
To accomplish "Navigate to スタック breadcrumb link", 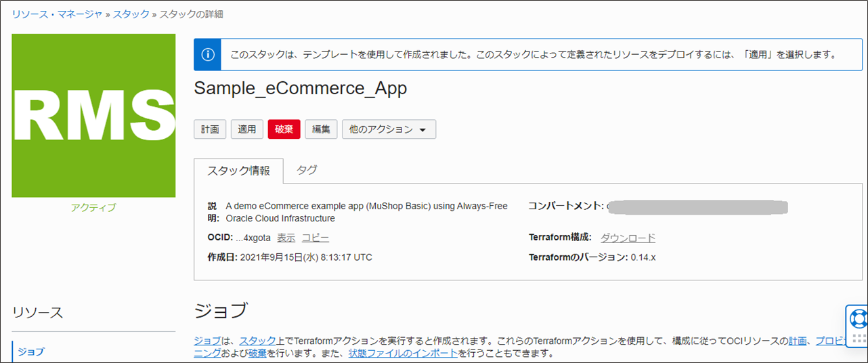I will click(131, 14).
